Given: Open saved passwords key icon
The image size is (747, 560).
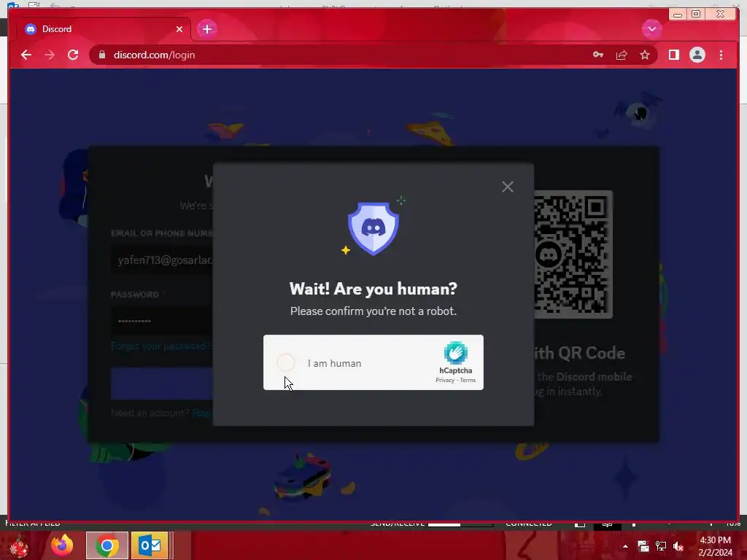Looking at the screenshot, I should [x=598, y=55].
